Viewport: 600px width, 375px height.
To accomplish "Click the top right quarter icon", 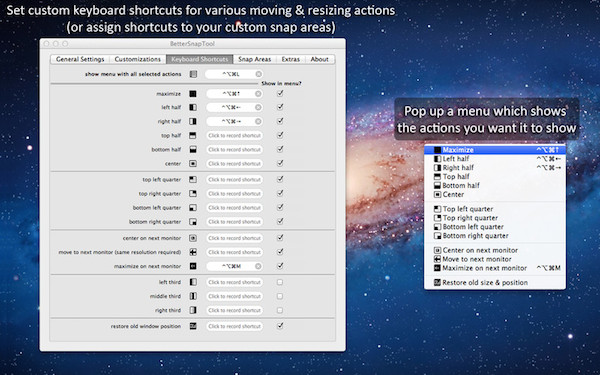I will [193, 194].
